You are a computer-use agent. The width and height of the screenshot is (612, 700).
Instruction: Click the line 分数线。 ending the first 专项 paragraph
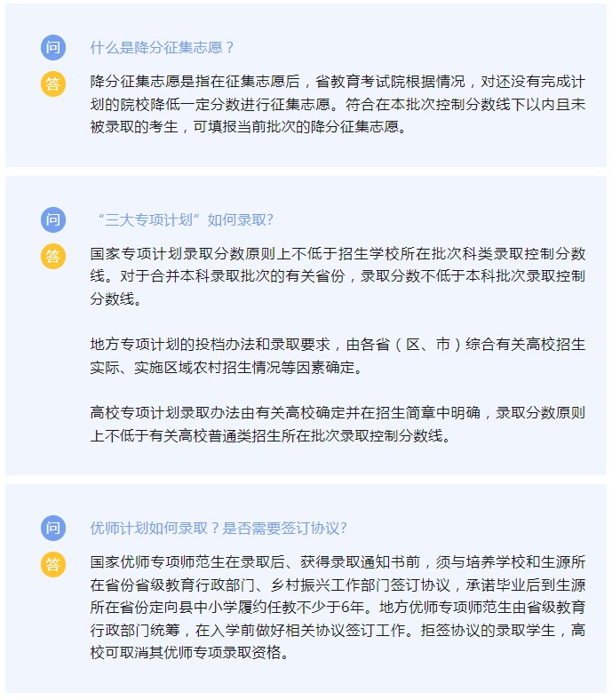116,299
